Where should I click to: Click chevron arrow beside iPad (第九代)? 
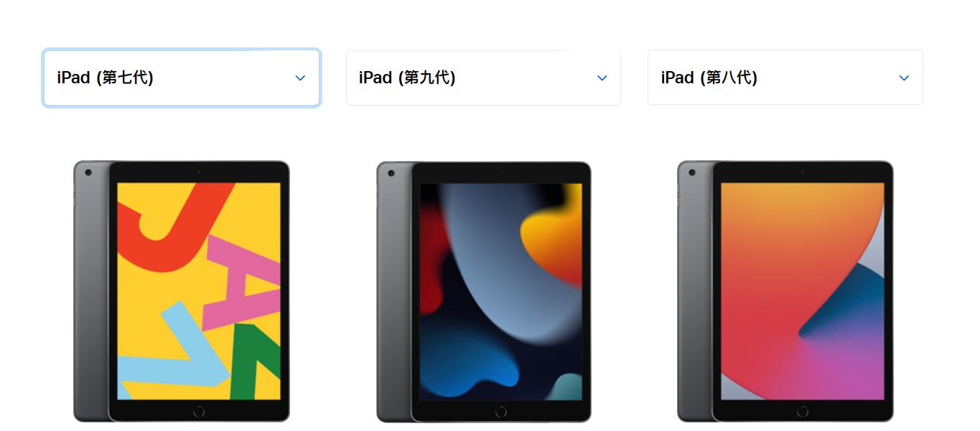pyautogui.click(x=602, y=78)
